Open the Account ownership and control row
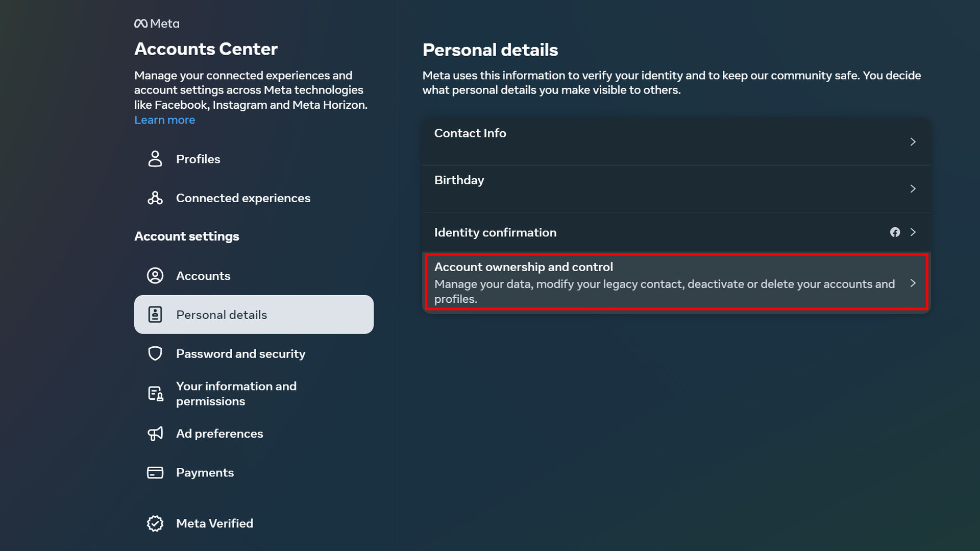The height and width of the screenshot is (551, 980). coord(664,283)
